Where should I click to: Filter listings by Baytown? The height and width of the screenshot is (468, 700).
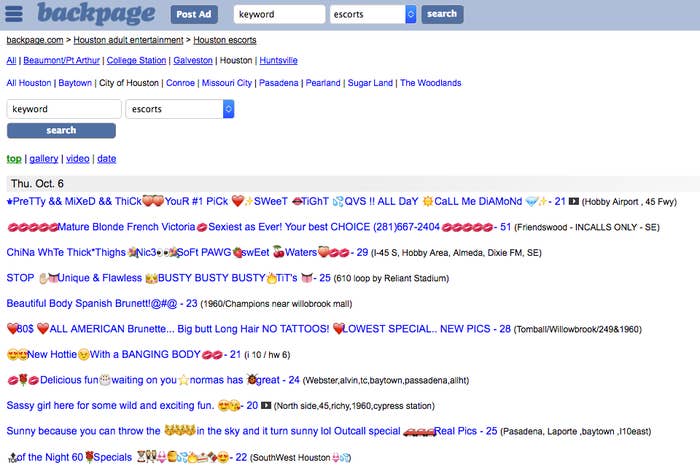point(75,83)
